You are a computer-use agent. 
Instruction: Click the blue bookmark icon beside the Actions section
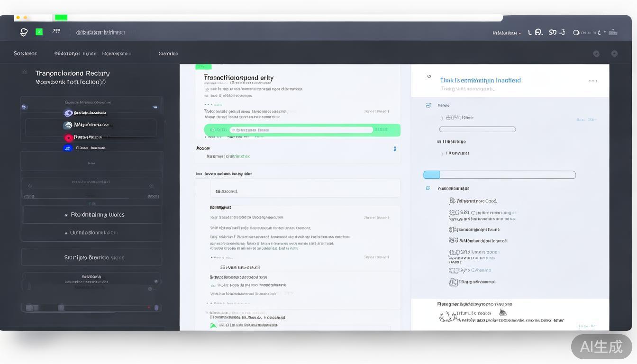point(394,148)
